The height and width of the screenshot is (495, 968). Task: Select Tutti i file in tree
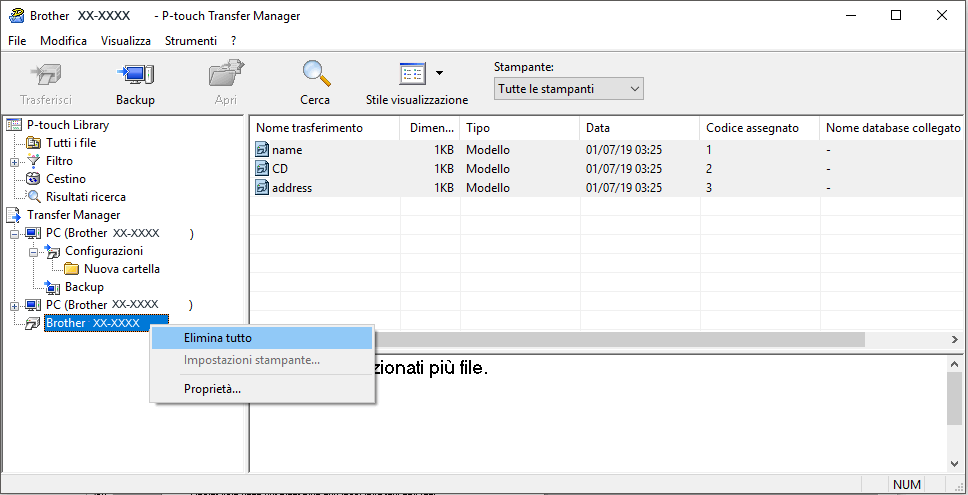click(71, 143)
